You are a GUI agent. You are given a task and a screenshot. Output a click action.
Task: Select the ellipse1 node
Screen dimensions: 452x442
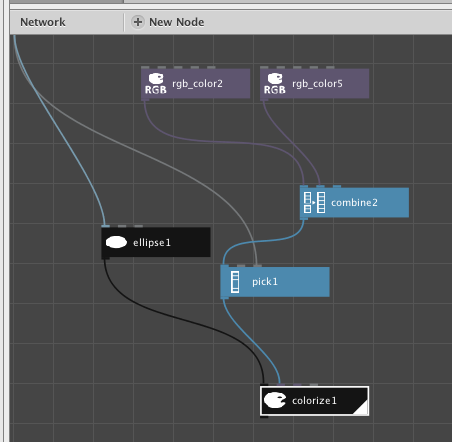click(x=156, y=242)
